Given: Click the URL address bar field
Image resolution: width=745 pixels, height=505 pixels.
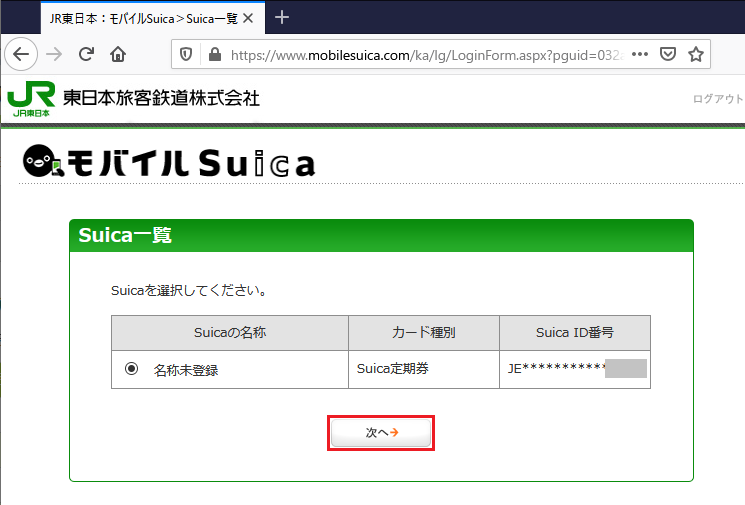Looking at the screenshot, I should [420, 55].
